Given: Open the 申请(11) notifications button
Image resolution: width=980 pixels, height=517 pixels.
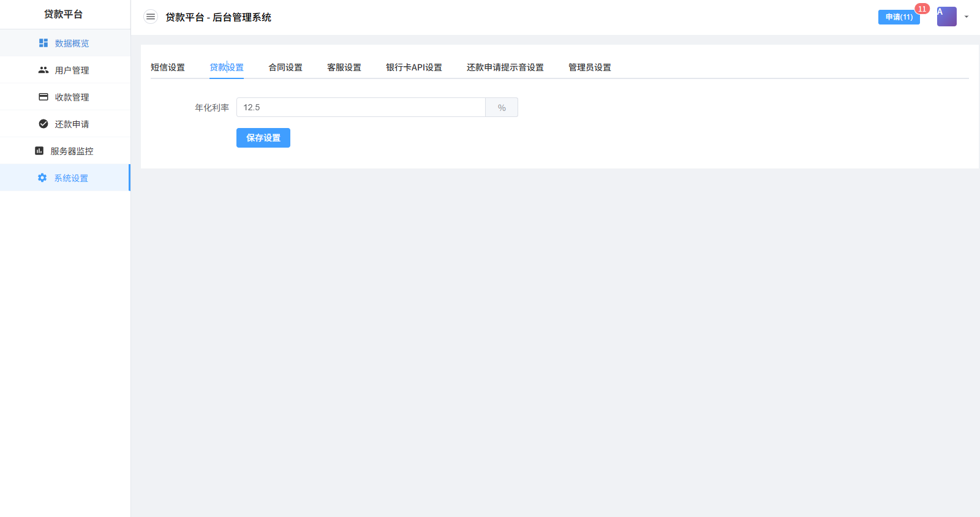Looking at the screenshot, I should click(899, 17).
